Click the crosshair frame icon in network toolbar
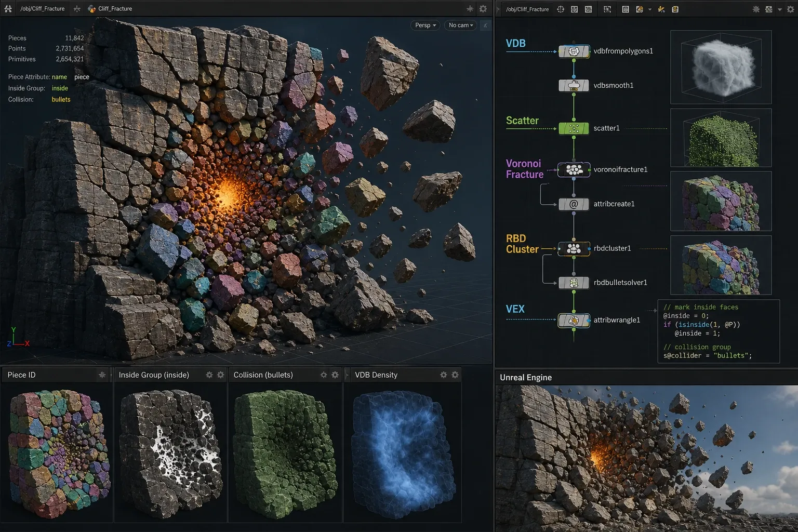The height and width of the screenshot is (532, 798). point(561,9)
